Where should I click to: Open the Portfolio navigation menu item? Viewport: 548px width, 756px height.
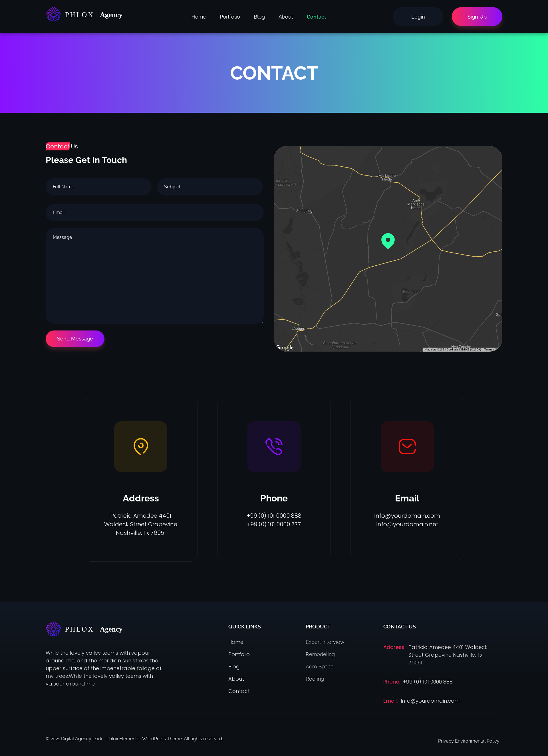coord(230,17)
